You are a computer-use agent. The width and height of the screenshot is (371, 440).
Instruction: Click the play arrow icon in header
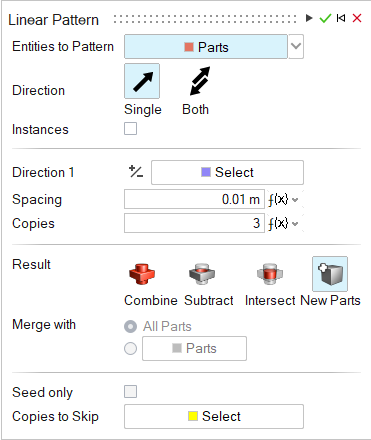(x=309, y=18)
